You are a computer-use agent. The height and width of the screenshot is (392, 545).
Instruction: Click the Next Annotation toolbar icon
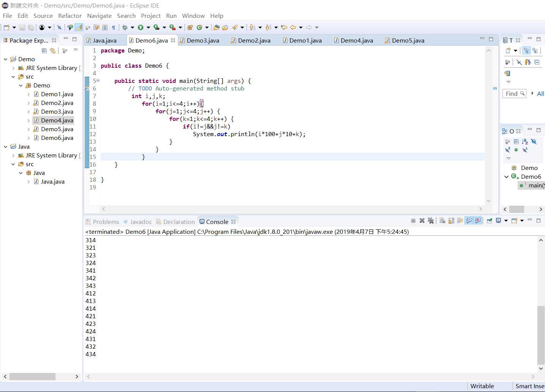pos(252,27)
